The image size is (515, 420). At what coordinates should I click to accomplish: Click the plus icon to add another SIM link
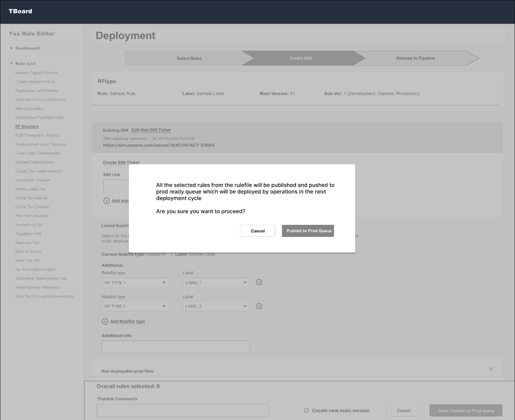tap(106, 200)
